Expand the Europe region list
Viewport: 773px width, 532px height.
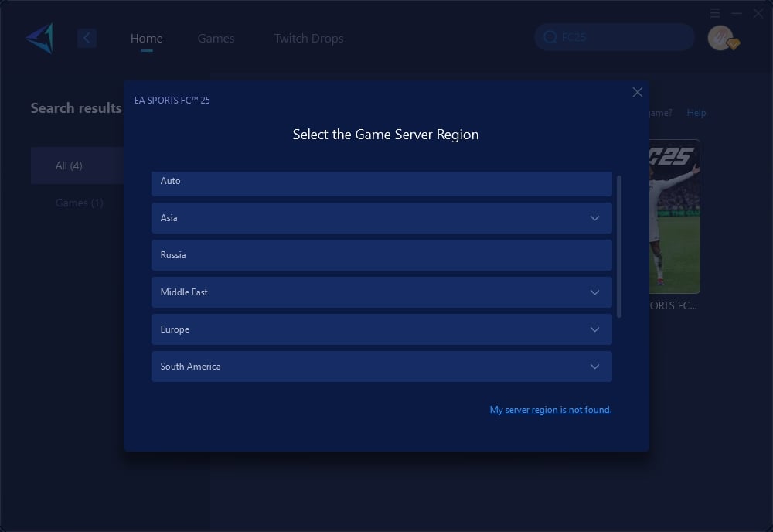tap(382, 329)
